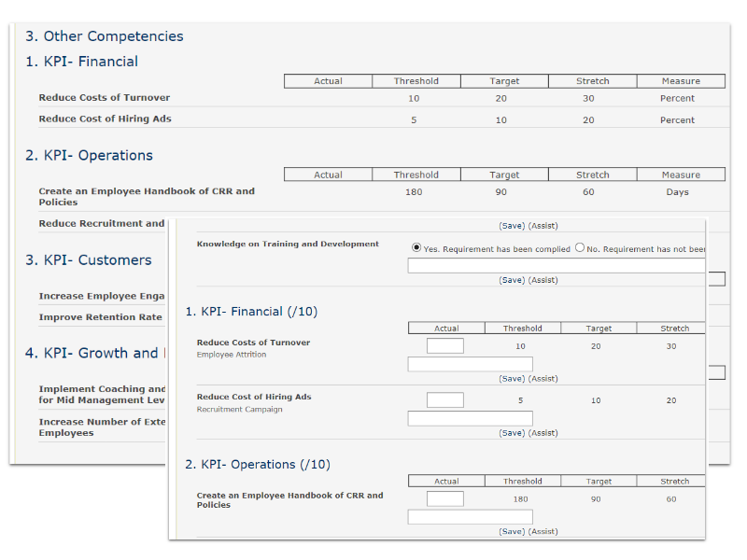Click Assist under Reduce Costs of Turnover
Image resolution: width=747 pixels, height=560 pixels.
point(543,379)
